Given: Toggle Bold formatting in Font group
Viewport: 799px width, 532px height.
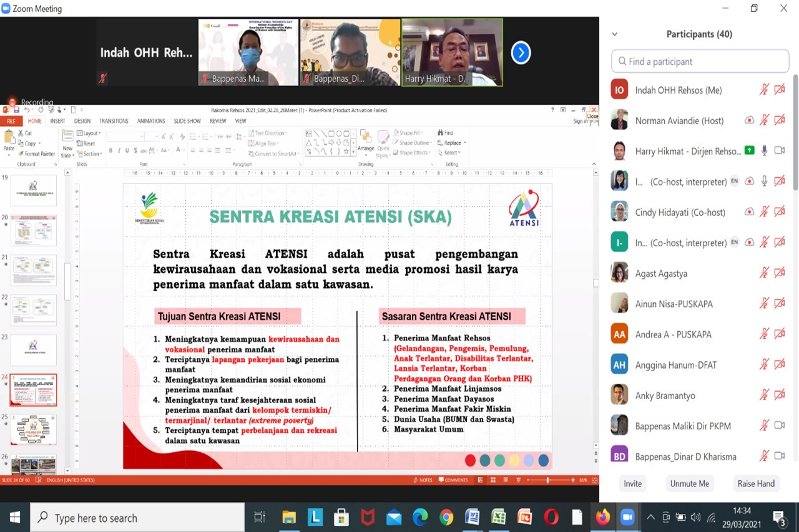Looking at the screenshot, I should point(110,150).
